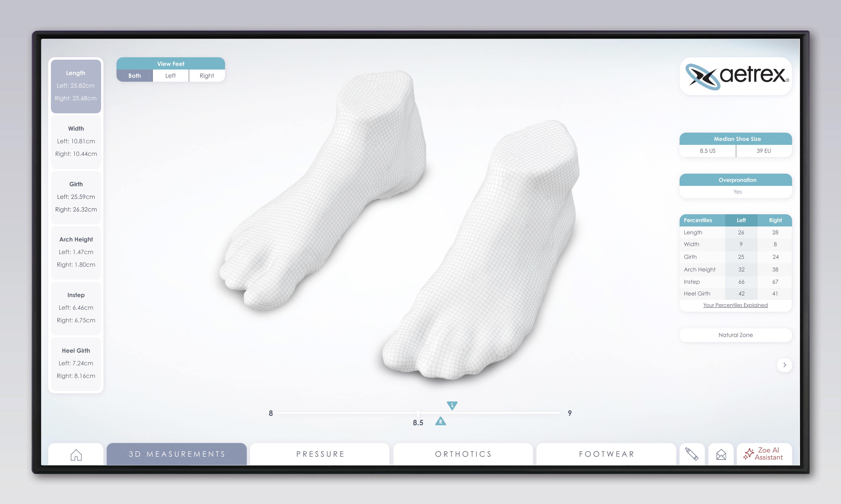The height and width of the screenshot is (504, 841).
Task: Open Zoe AI Assistant
Action: [x=764, y=454]
